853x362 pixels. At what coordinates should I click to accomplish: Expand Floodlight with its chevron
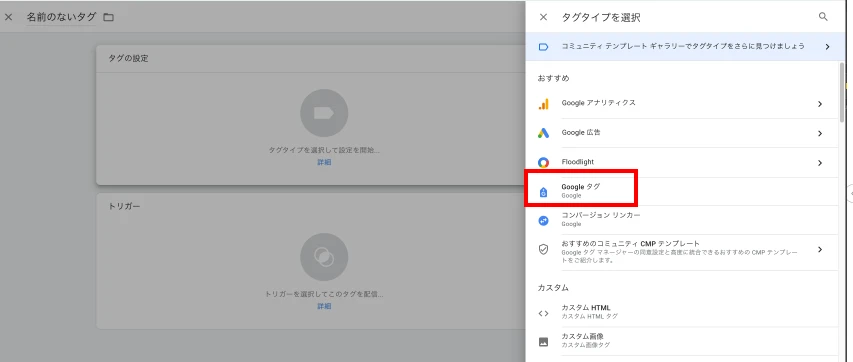point(820,163)
